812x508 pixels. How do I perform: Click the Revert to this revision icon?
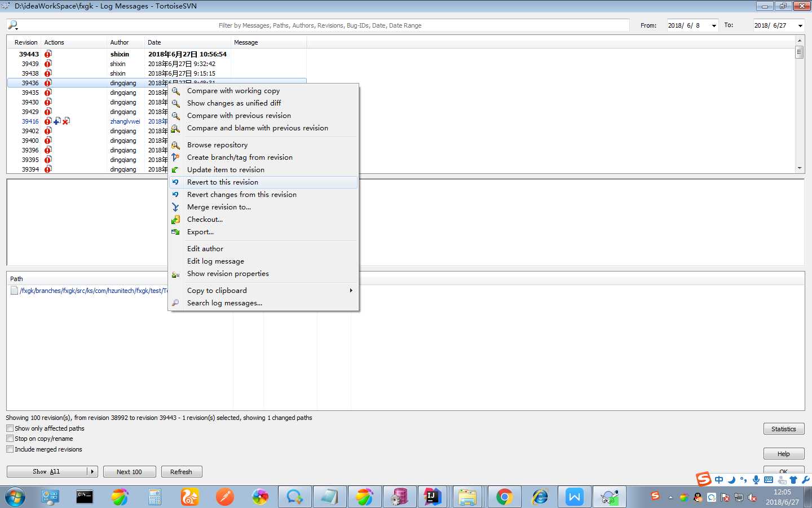tap(176, 182)
